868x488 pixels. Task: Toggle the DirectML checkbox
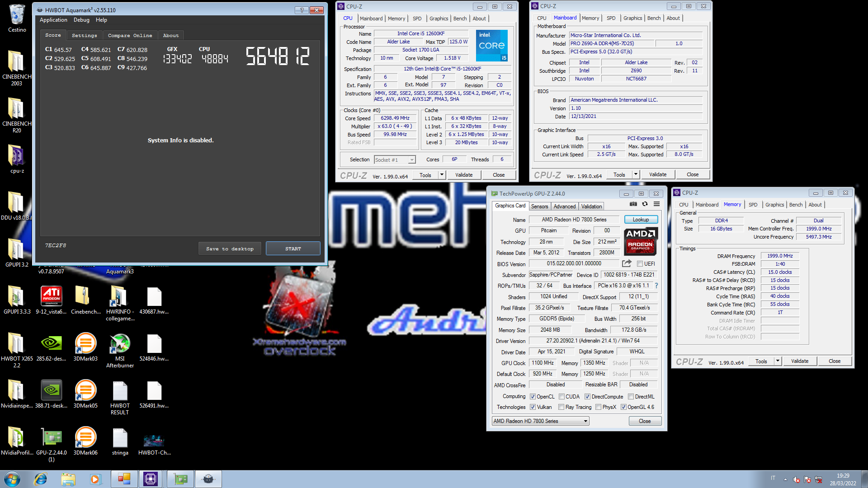(x=631, y=397)
